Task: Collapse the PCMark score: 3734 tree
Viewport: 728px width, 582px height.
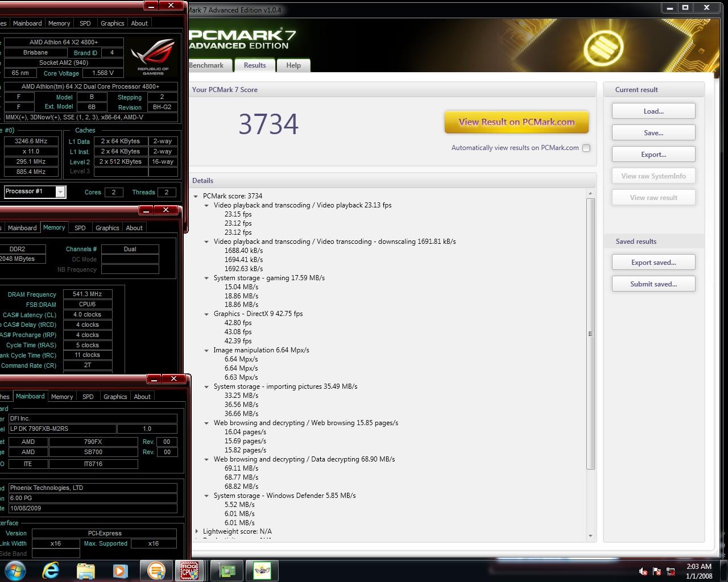Action: (x=196, y=196)
